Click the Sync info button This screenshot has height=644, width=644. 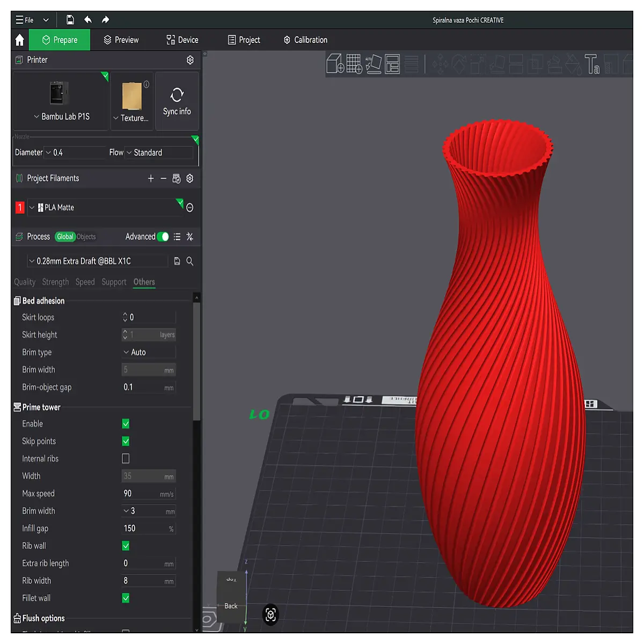click(177, 101)
